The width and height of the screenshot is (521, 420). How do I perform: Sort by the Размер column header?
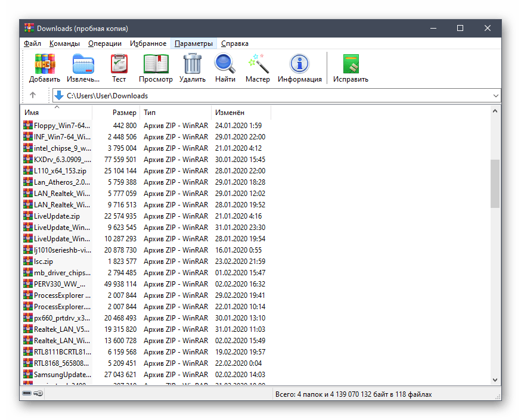coord(116,113)
